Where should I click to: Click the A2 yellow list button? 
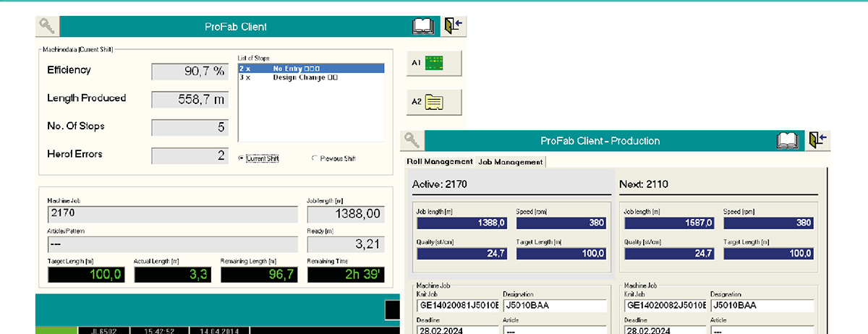[434, 102]
